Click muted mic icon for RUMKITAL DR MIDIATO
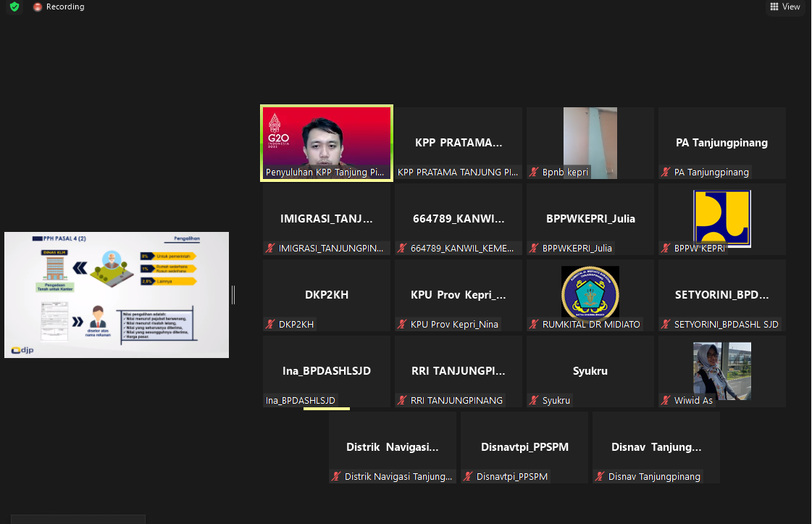Viewport: 812px width, 524px height. (535, 325)
